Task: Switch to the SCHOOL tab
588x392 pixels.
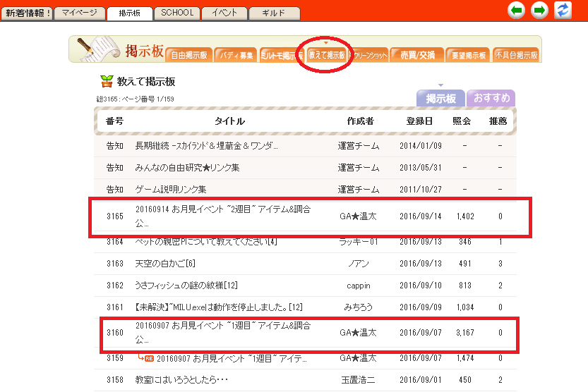Action: pos(176,13)
